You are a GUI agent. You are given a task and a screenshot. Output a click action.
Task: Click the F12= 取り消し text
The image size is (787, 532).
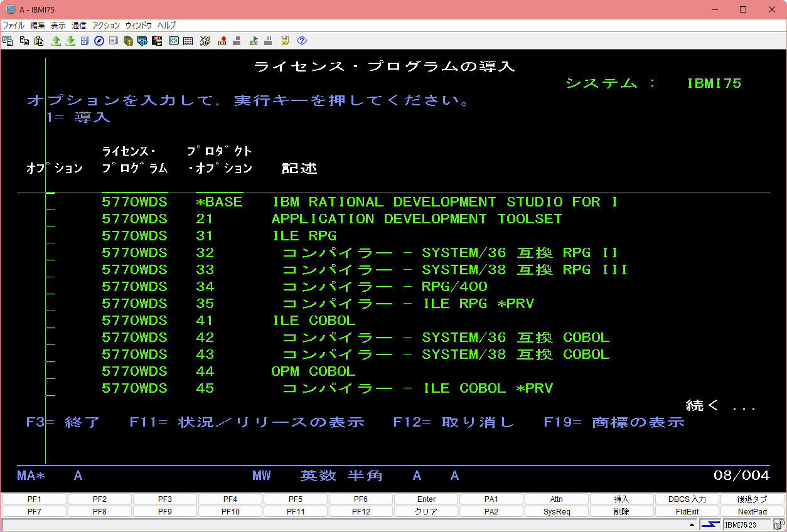pyautogui.click(x=454, y=422)
